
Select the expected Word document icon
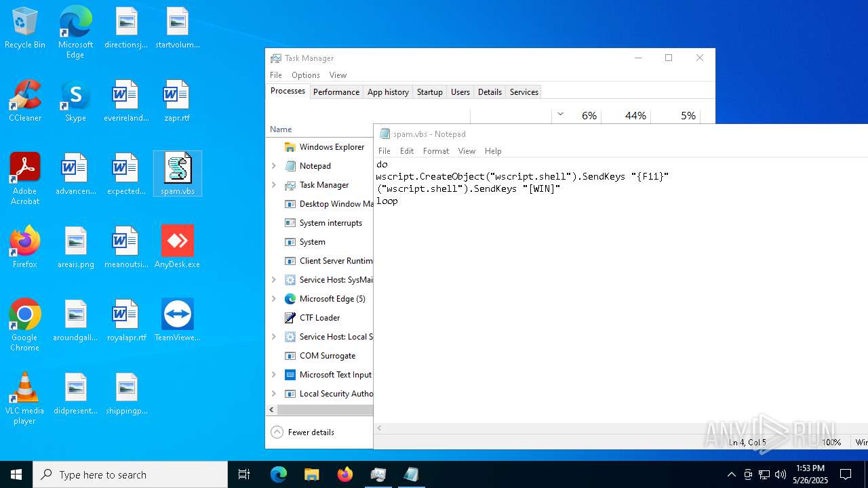(126, 175)
